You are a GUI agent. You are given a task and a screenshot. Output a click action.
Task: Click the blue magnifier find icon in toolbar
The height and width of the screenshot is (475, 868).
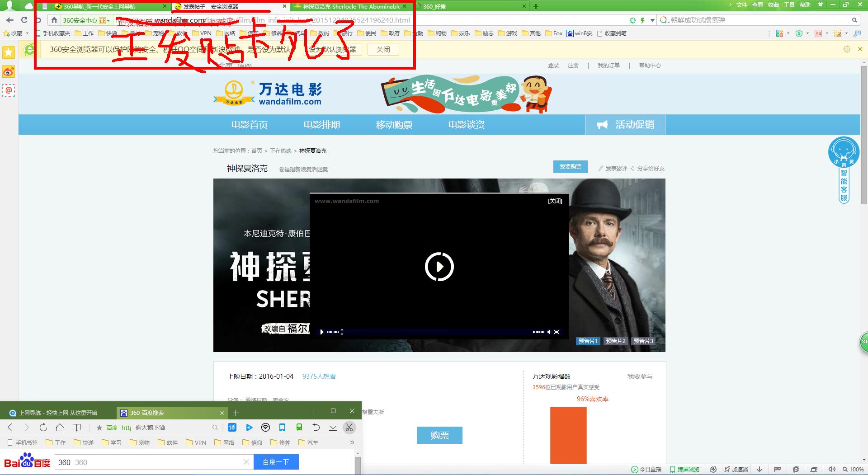[x=857, y=33]
